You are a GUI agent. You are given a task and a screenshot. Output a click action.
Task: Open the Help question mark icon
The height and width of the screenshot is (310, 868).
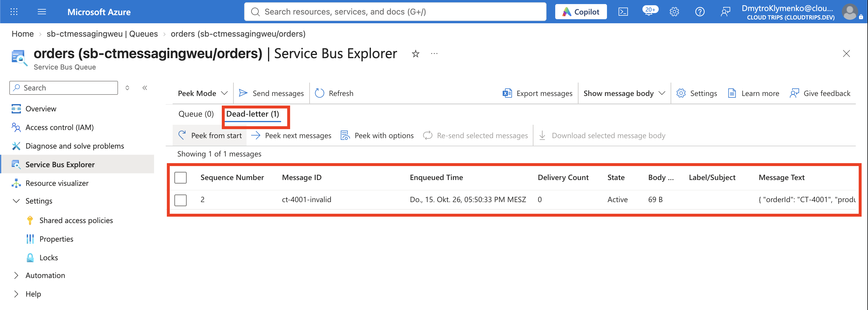700,12
